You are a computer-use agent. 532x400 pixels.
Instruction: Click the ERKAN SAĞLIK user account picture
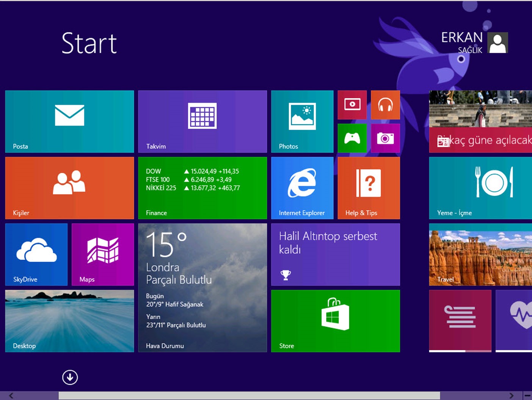[497, 43]
